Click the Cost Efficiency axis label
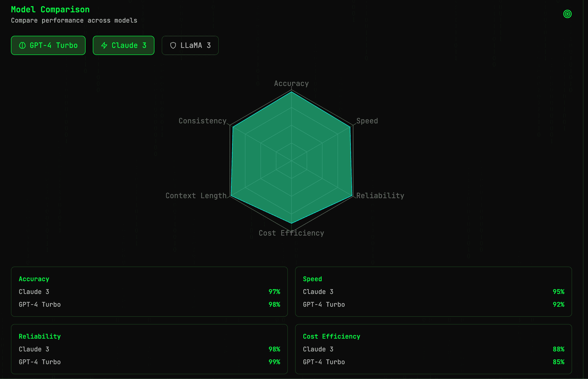Viewport: 588px width, 379px height. pyautogui.click(x=291, y=233)
